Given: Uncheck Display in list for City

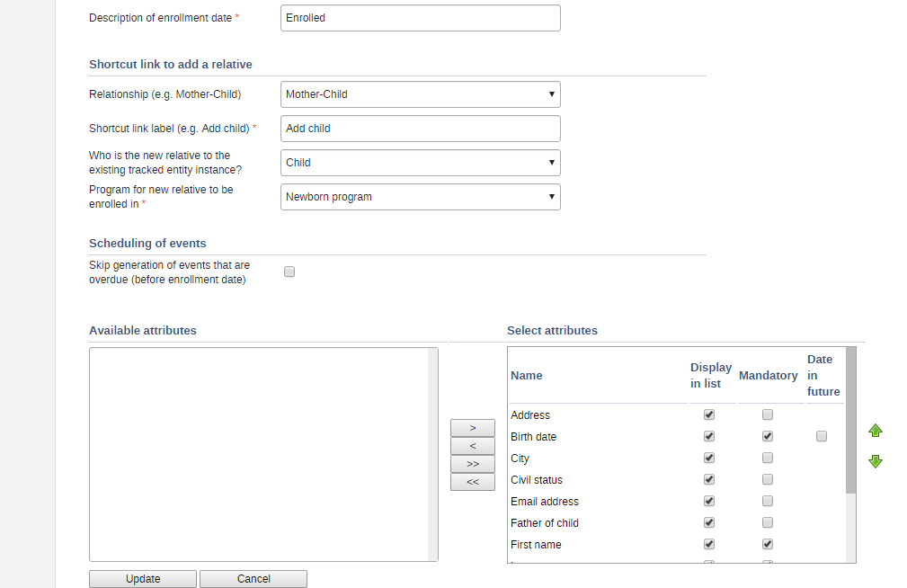Looking at the screenshot, I should pos(709,459).
